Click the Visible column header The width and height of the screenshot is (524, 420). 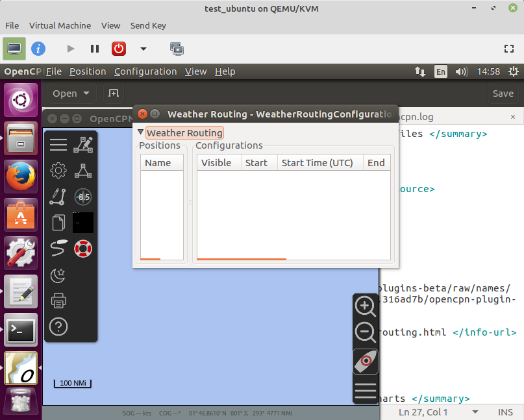tap(219, 163)
